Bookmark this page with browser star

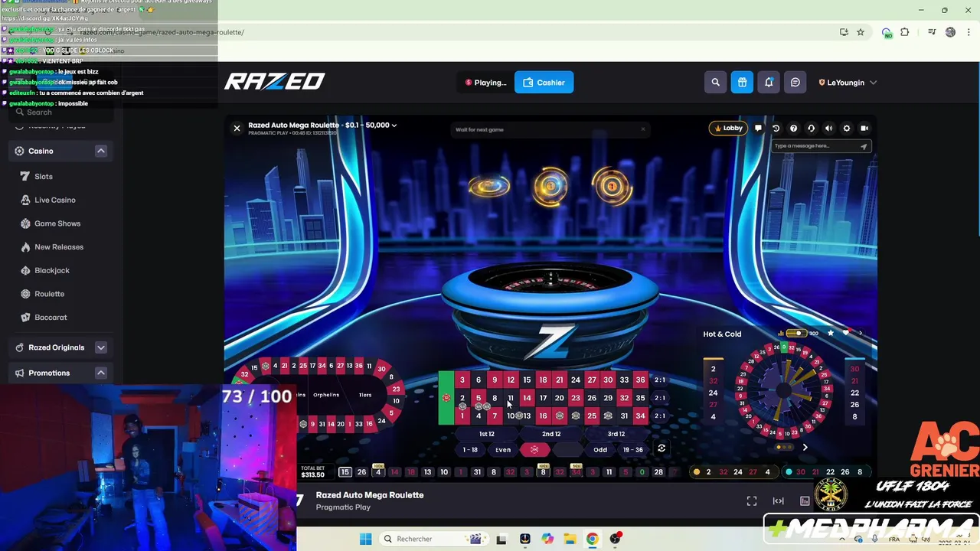(x=861, y=32)
